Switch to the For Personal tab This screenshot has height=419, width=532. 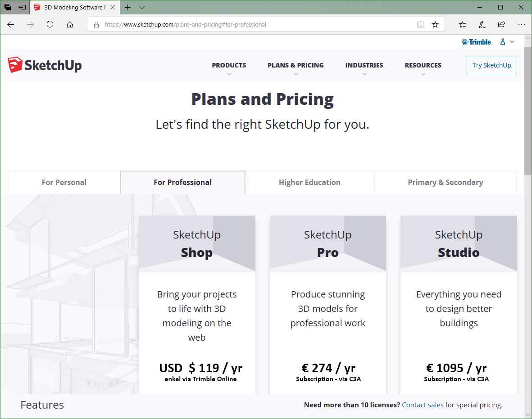point(64,182)
